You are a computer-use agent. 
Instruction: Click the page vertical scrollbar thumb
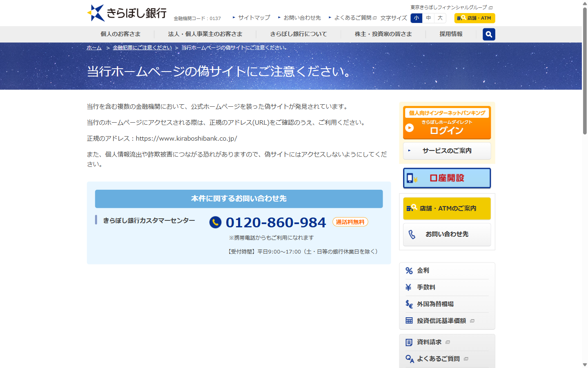click(x=585, y=71)
